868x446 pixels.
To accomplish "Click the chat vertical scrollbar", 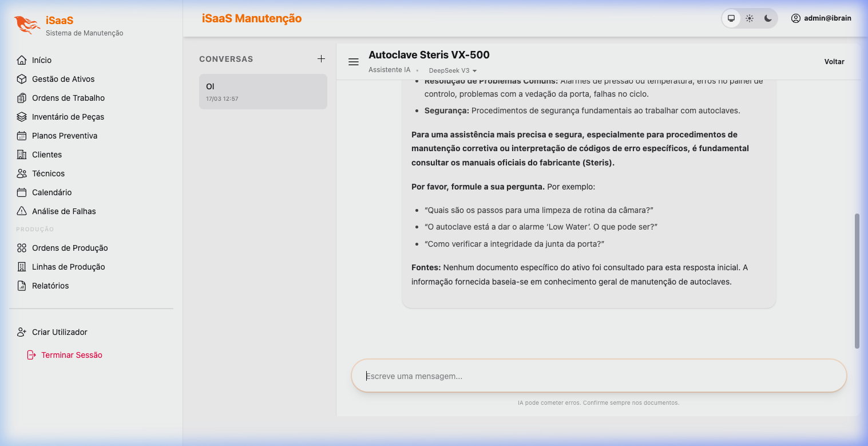I will (x=857, y=281).
